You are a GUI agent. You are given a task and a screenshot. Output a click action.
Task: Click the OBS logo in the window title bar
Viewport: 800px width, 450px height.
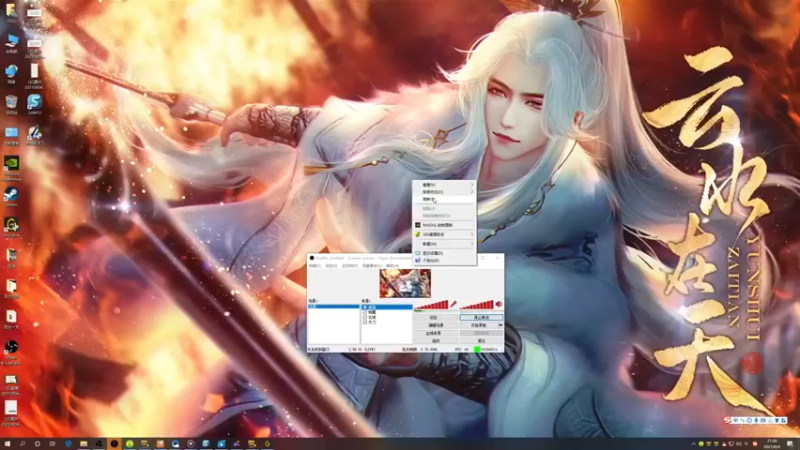point(312,258)
